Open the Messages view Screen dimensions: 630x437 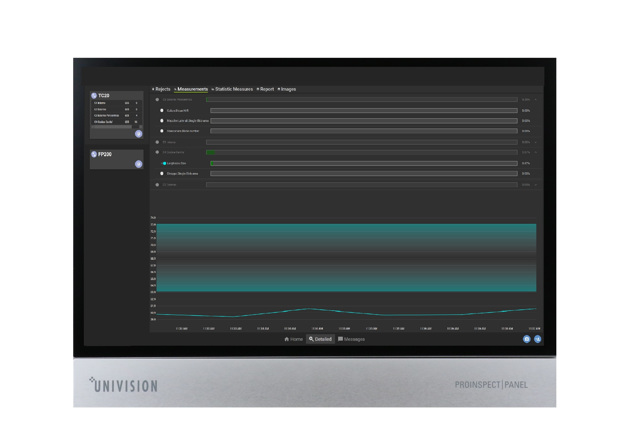(x=351, y=339)
